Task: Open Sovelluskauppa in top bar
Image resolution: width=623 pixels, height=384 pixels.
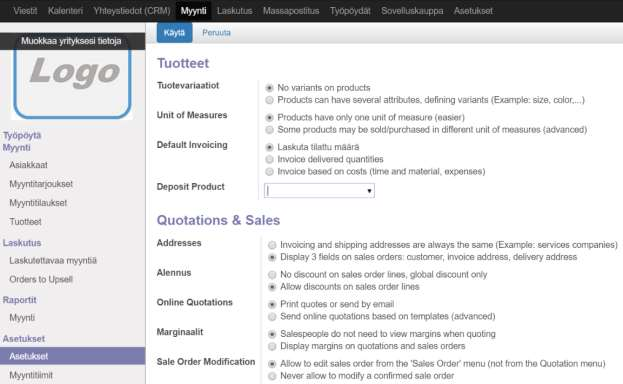Action: tap(412, 11)
